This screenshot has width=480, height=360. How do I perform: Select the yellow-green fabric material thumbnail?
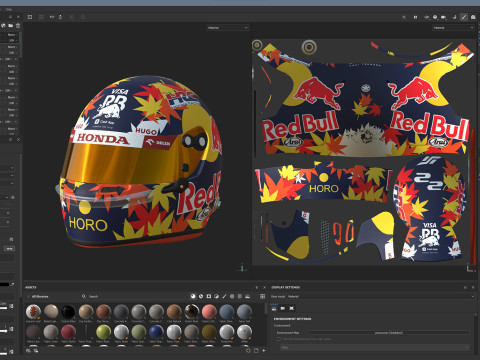click(103, 332)
